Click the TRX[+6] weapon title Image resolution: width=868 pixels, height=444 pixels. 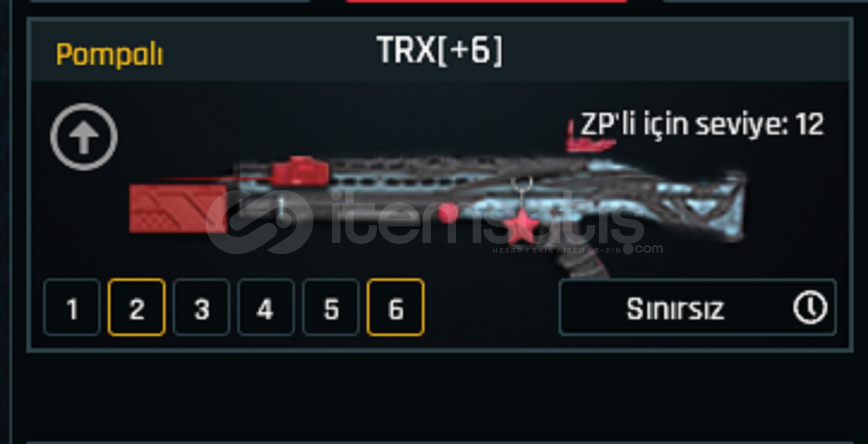[x=440, y=50]
